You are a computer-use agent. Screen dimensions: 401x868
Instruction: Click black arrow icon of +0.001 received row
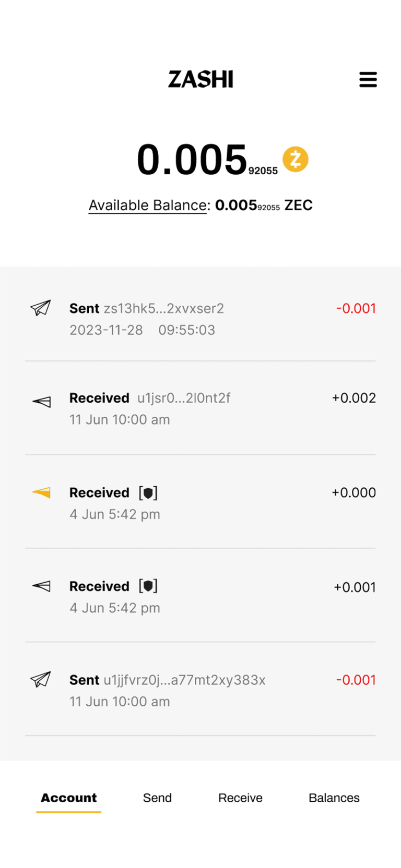(x=41, y=586)
